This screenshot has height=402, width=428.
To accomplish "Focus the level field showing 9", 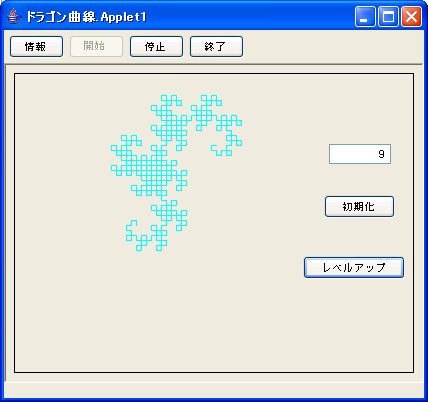I will coord(360,154).
